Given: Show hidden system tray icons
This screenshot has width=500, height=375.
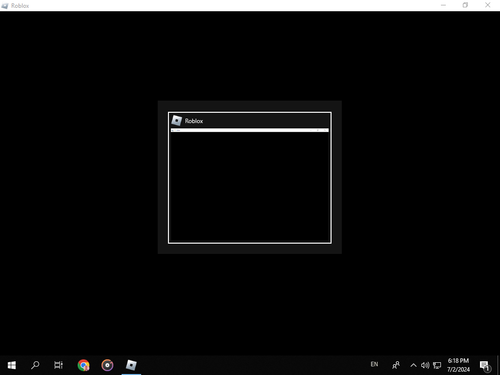Looking at the screenshot, I should (413, 365).
